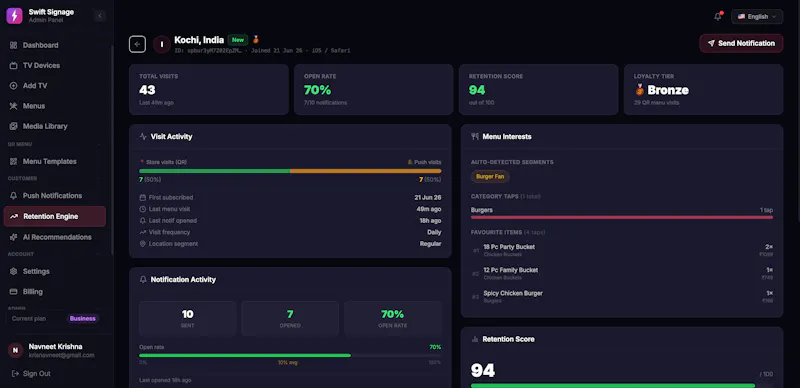Click the Location segment pin icon
The image size is (800, 388).
coord(143,244)
